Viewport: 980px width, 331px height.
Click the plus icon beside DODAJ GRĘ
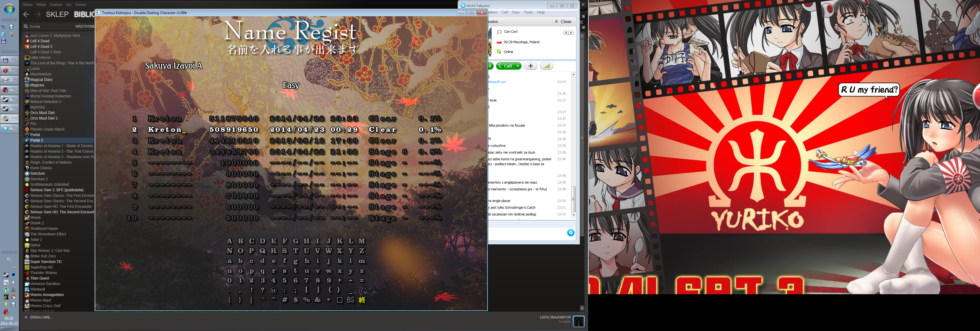coord(26,317)
